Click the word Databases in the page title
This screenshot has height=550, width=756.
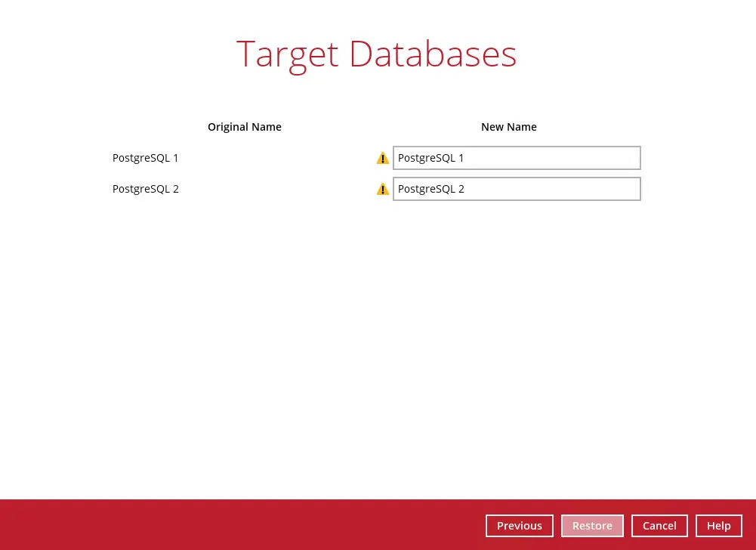pos(433,55)
